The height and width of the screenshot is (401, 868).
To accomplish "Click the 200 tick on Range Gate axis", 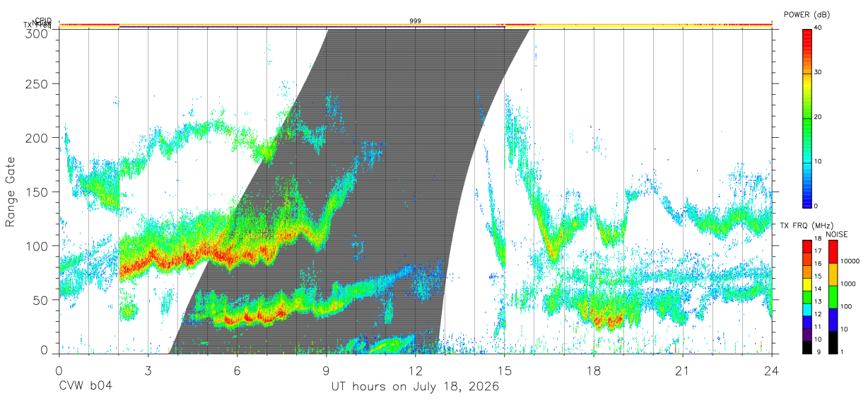I will [38, 138].
